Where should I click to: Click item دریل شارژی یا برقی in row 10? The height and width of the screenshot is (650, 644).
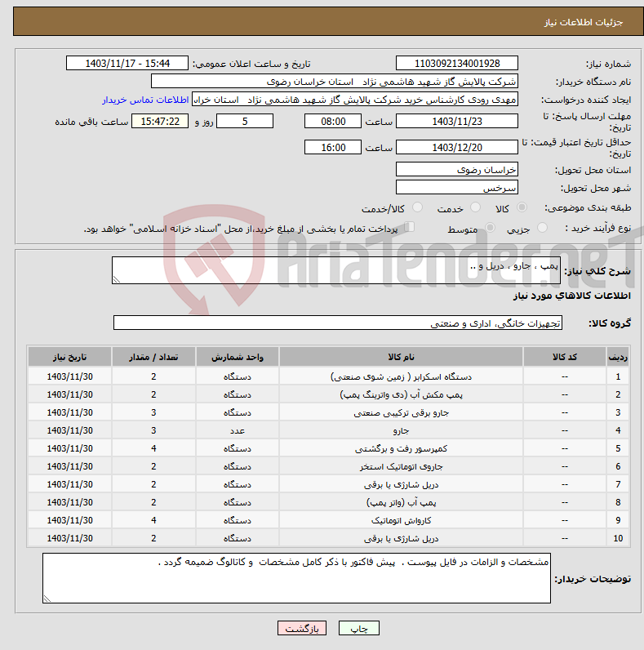point(401,538)
